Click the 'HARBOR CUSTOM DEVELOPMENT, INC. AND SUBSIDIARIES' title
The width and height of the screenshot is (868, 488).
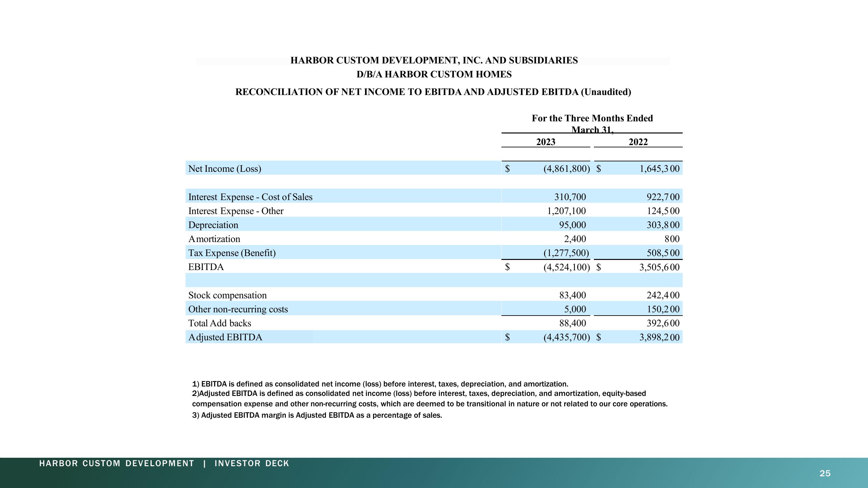pyautogui.click(x=434, y=60)
